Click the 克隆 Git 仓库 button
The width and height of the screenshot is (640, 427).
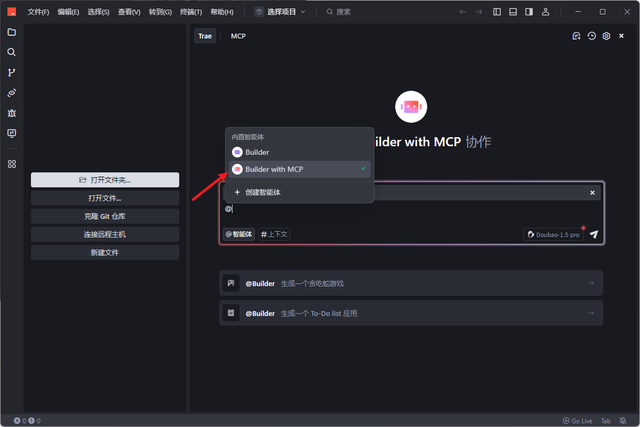coord(105,216)
